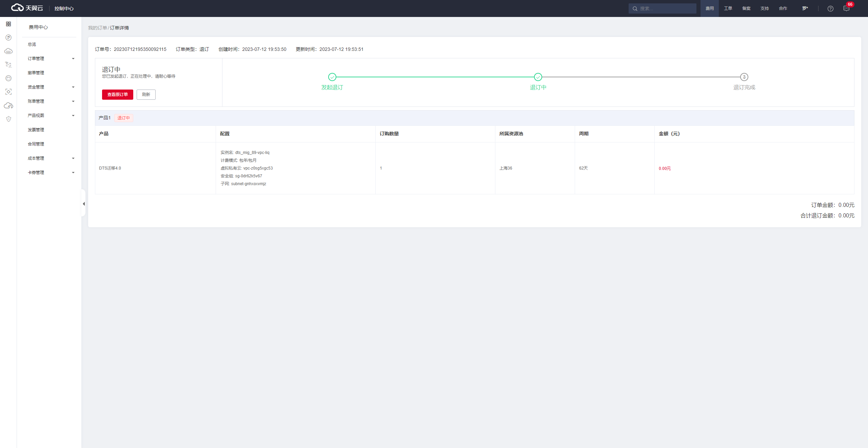Expand the 订单管理 menu
The image size is (868, 448).
click(x=51, y=59)
